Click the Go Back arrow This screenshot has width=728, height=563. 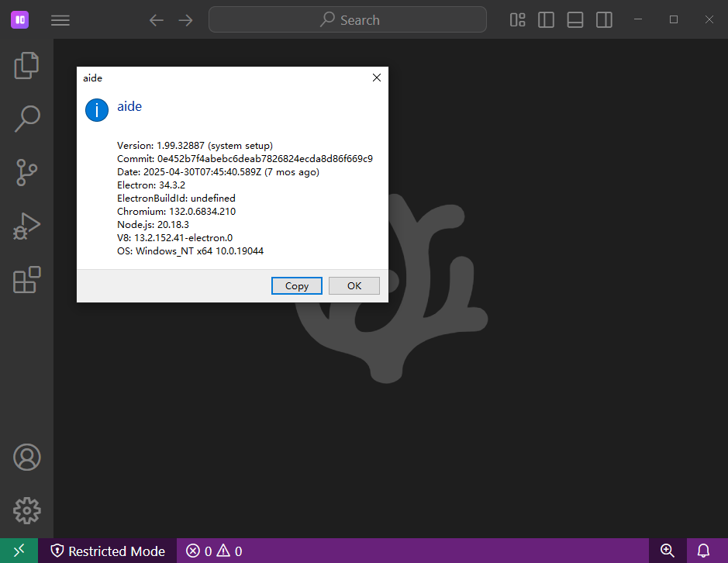tap(157, 20)
